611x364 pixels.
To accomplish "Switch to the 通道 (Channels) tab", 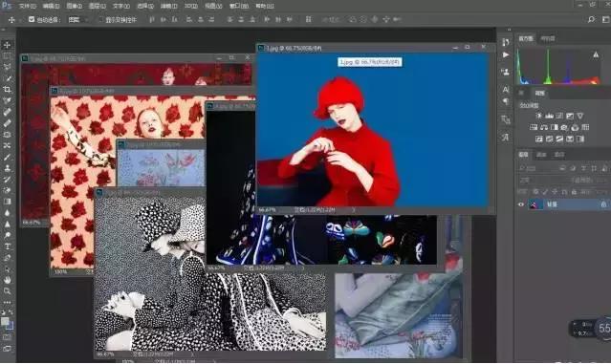I will coord(541,155).
